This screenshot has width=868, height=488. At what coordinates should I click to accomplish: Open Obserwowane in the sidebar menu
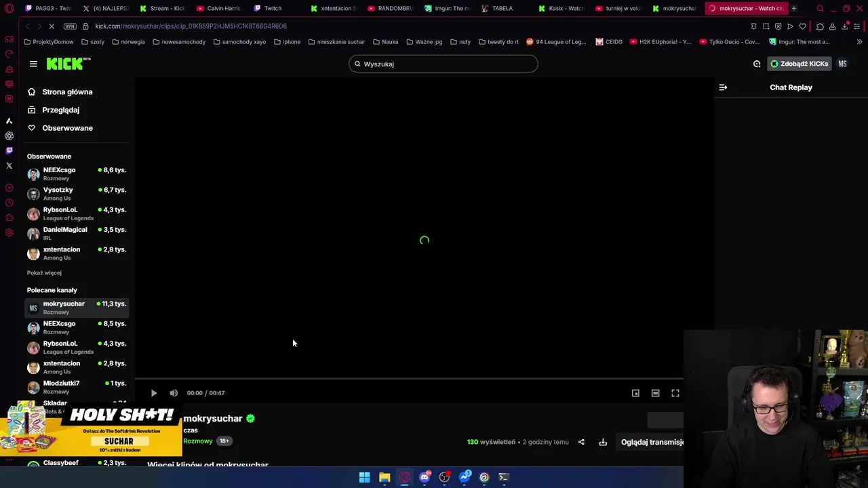pos(67,127)
